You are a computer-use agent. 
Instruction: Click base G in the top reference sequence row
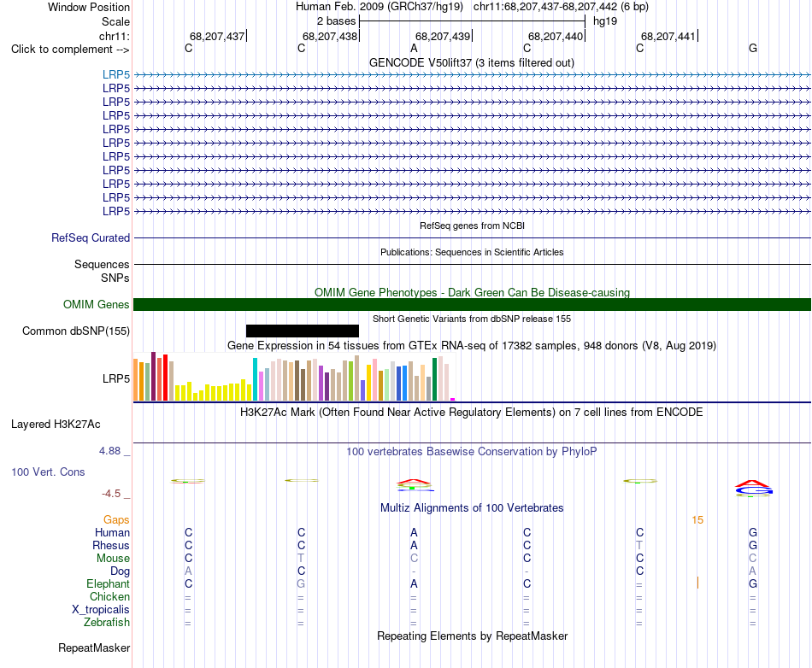[x=753, y=48]
